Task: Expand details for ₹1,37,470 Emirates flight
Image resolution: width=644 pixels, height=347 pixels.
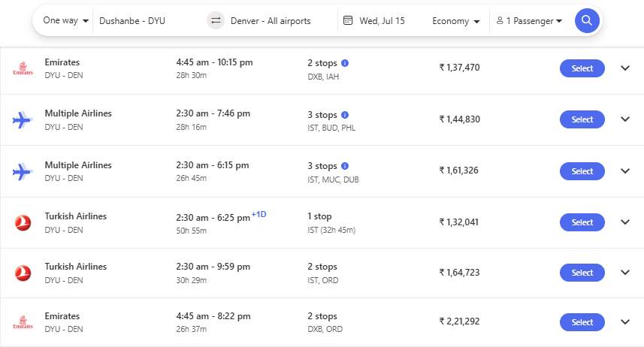Action: [625, 68]
